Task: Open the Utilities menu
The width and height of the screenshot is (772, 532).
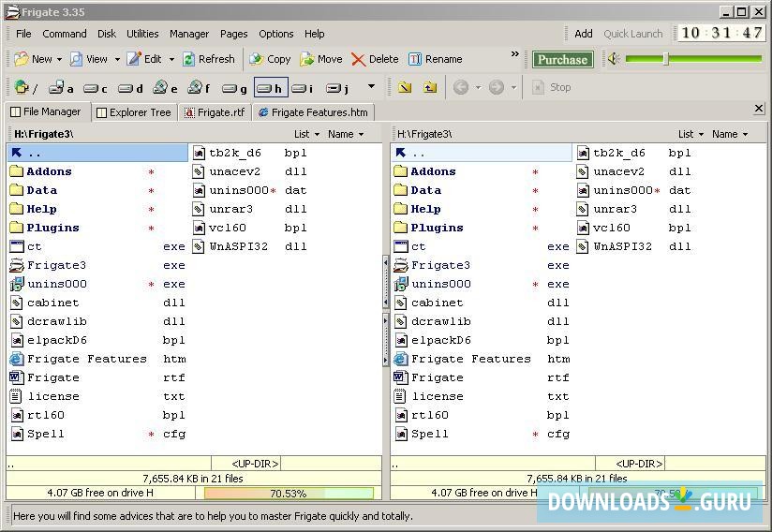Action: [142, 34]
